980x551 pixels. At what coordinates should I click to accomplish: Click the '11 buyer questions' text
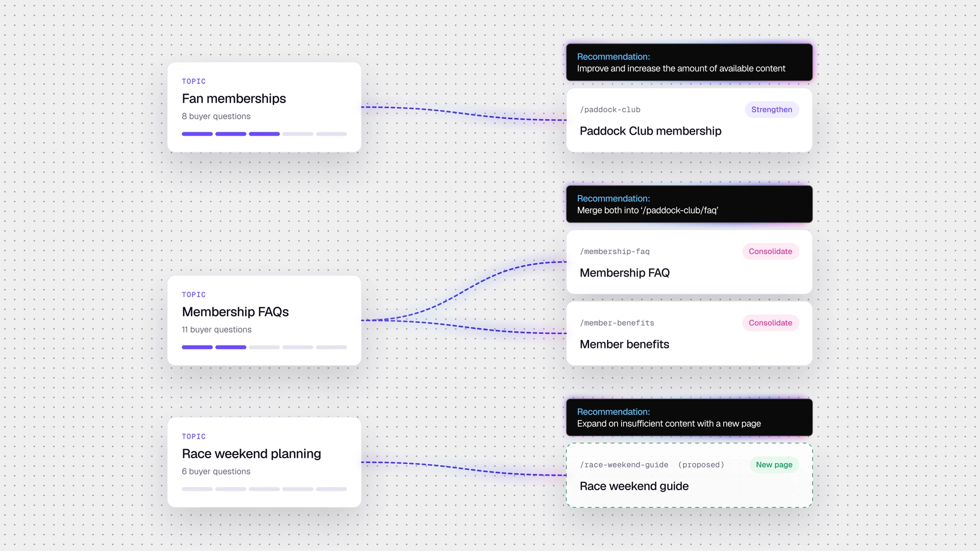point(216,330)
